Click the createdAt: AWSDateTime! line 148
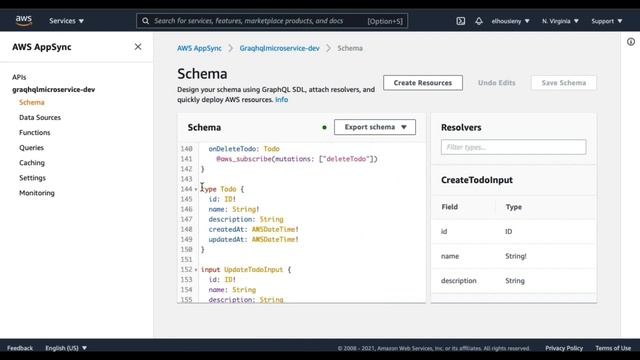This screenshot has width=640, height=360. (x=253, y=229)
